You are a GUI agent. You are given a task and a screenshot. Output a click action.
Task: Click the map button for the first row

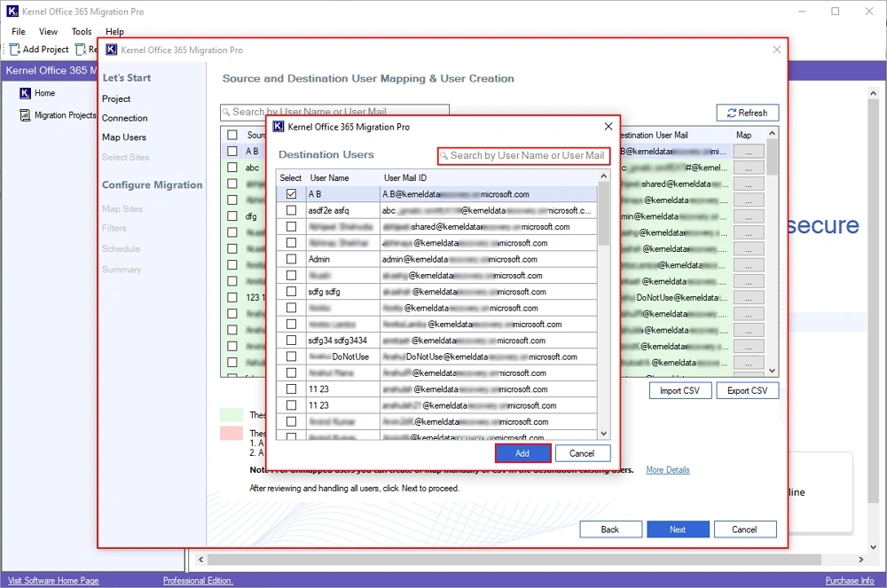(x=749, y=152)
